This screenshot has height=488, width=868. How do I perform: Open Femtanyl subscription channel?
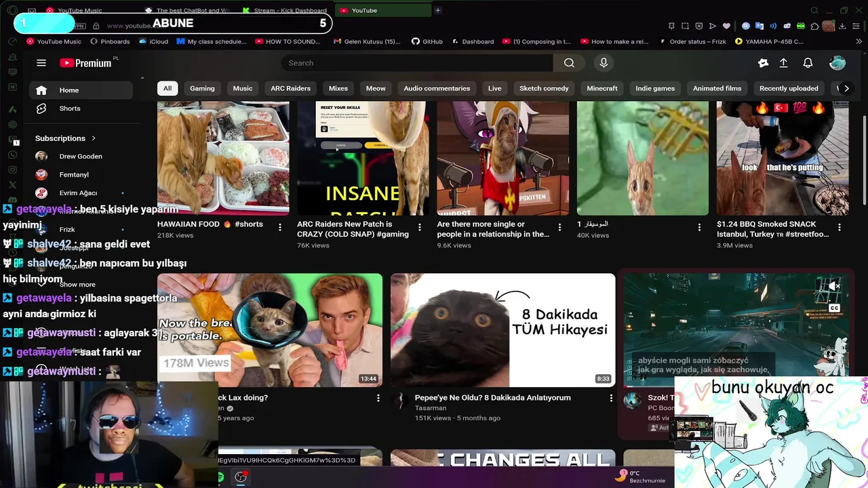(81, 174)
